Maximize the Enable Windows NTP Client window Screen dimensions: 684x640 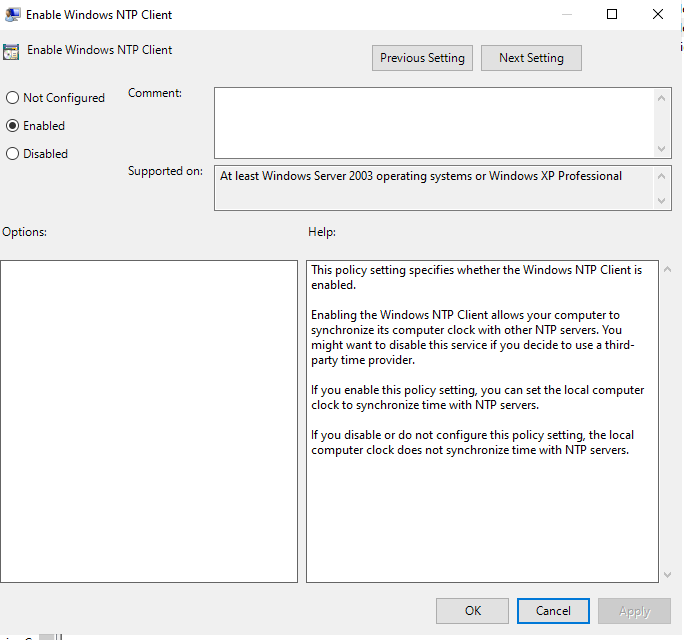[x=612, y=14]
